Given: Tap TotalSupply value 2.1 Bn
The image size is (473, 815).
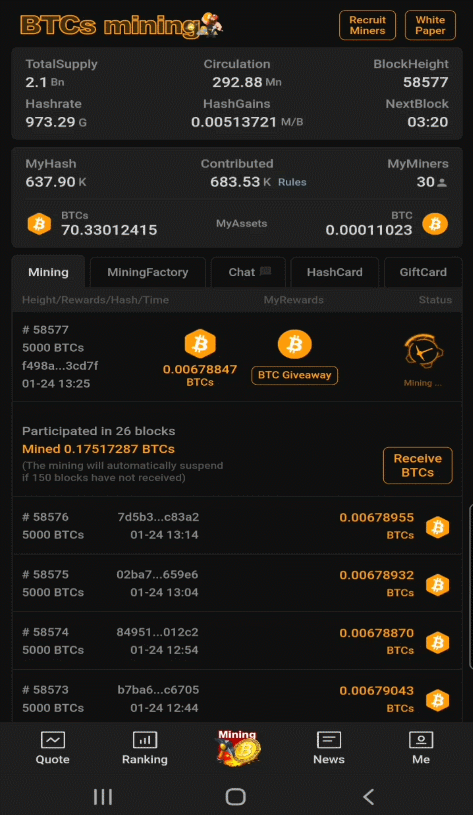Looking at the screenshot, I should (x=45, y=82).
